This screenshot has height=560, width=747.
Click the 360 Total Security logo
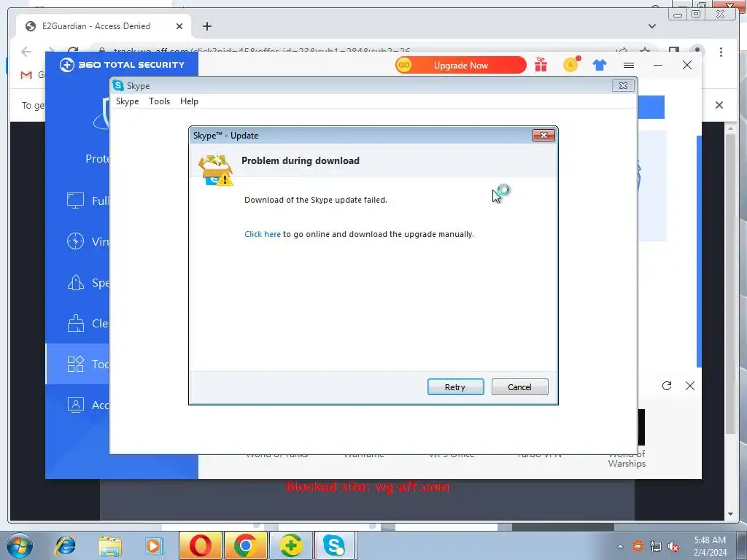pyautogui.click(x=122, y=65)
